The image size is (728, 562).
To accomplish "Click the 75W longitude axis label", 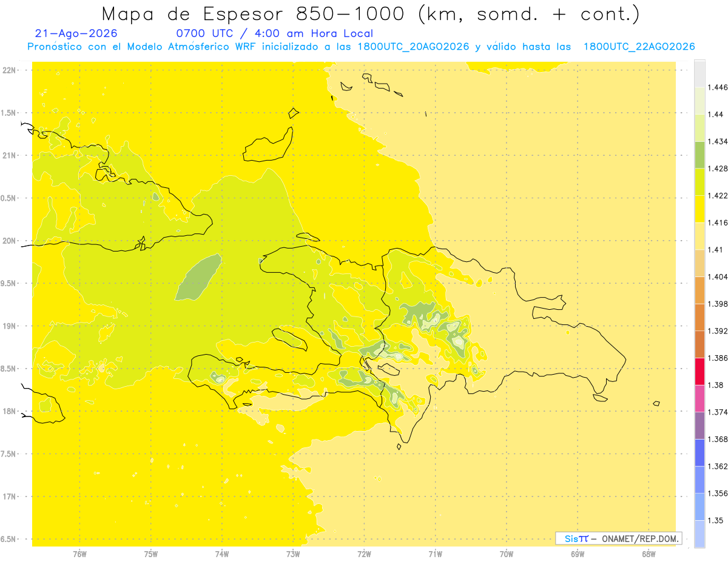I will pos(150,554).
